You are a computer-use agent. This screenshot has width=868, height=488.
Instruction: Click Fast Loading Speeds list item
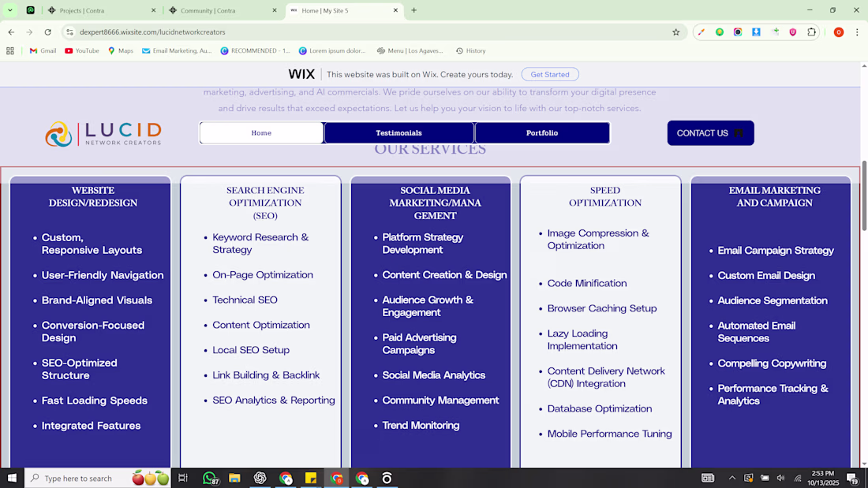(94, 400)
